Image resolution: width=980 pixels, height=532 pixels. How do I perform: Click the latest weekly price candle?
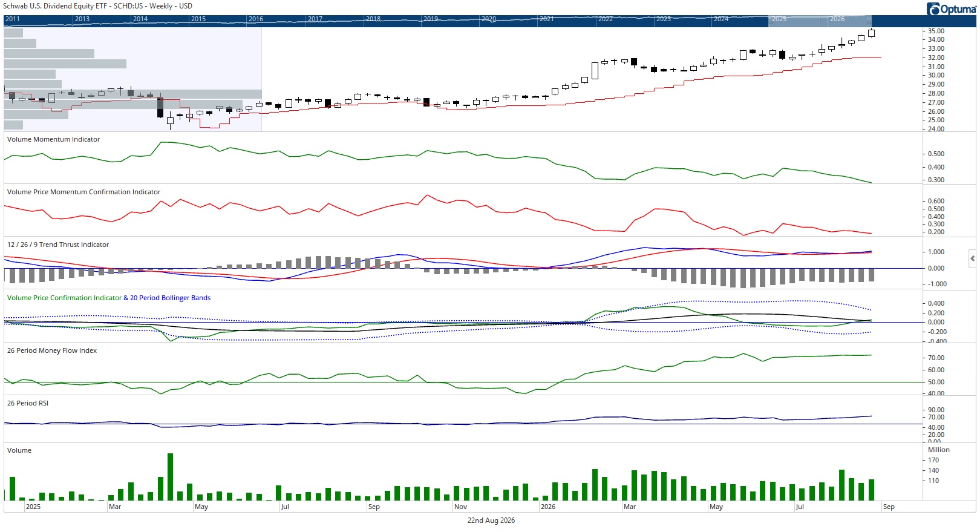pos(871,33)
